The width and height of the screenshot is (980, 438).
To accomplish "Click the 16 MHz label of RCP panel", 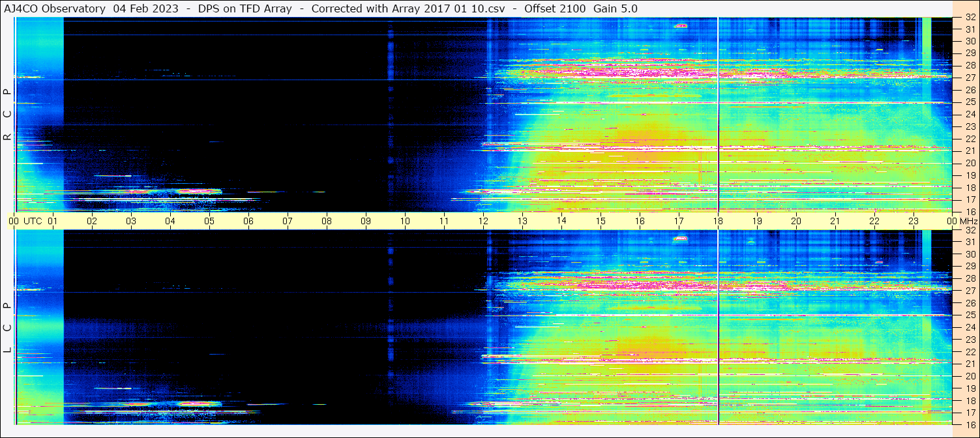I will (x=970, y=211).
